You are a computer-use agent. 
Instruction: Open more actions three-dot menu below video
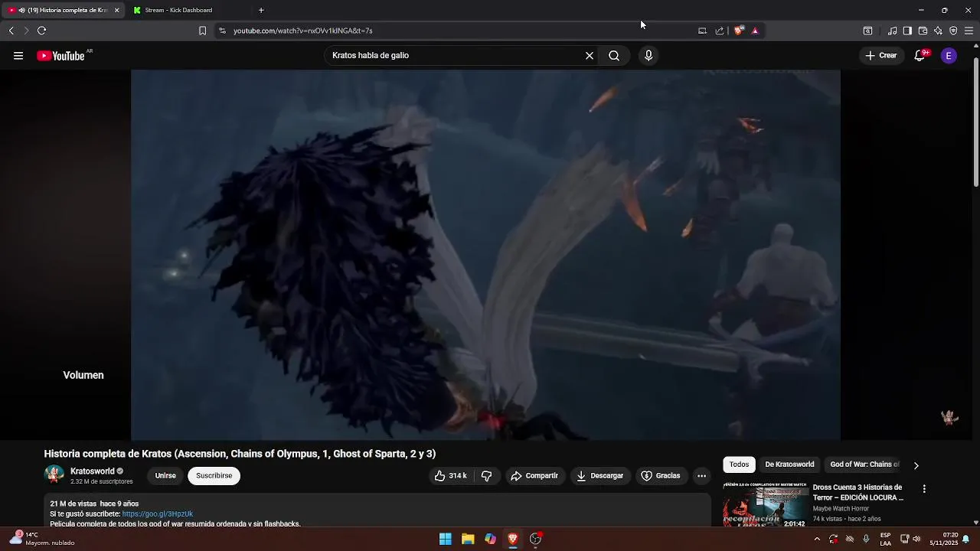click(701, 476)
